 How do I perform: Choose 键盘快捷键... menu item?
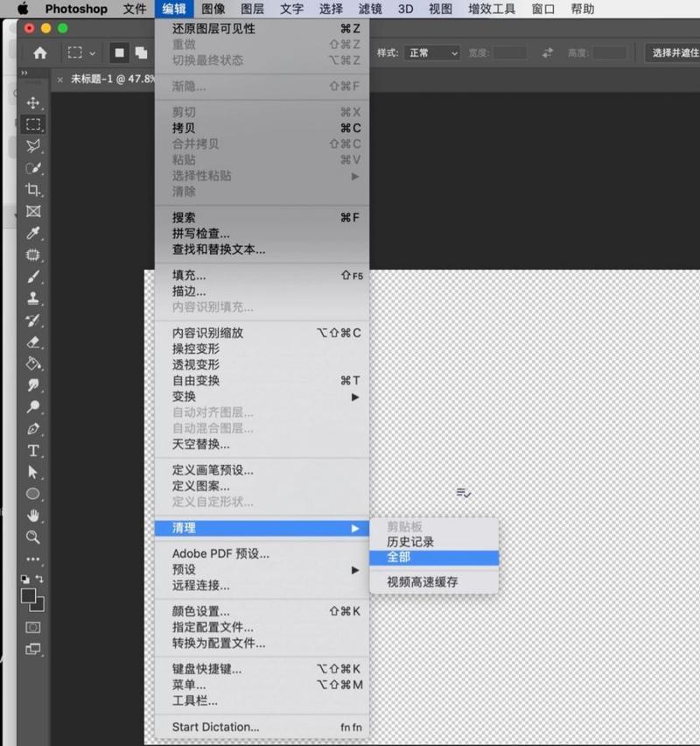tap(262, 670)
